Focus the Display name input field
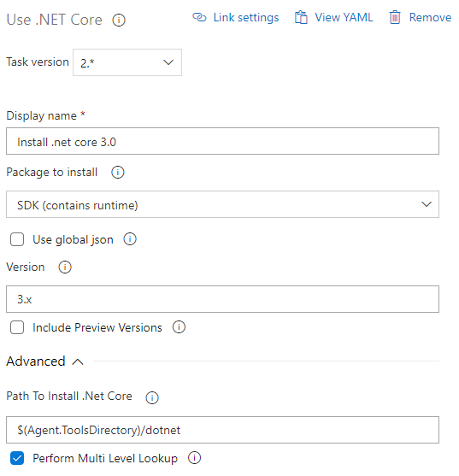Viewport: 459px width, 476px height. [x=222, y=141]
